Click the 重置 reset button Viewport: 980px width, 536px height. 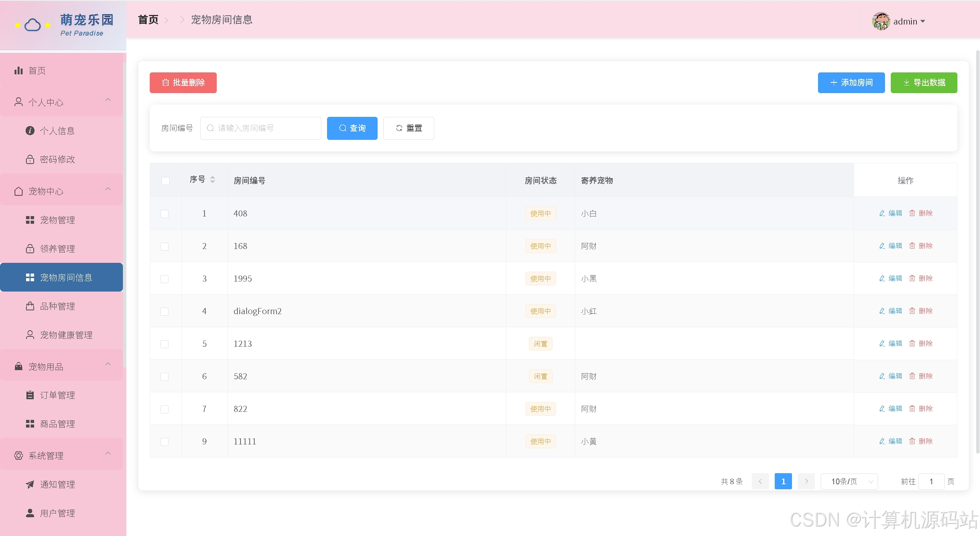(409, 128)
